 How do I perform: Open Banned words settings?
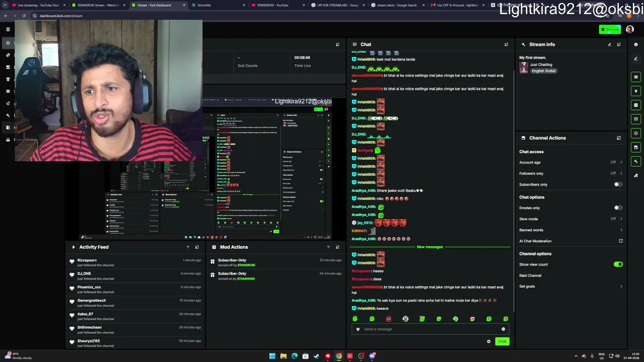tap(571, 230)
